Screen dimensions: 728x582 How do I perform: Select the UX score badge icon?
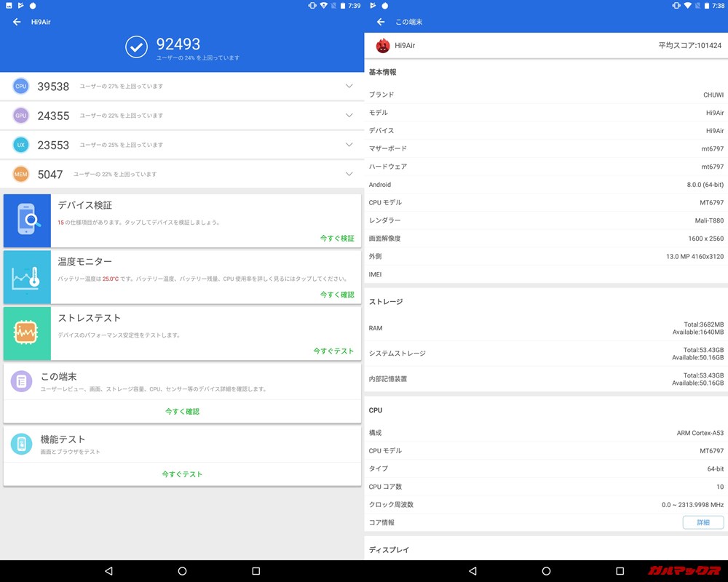pyautogui.click(x=20, y=145)
